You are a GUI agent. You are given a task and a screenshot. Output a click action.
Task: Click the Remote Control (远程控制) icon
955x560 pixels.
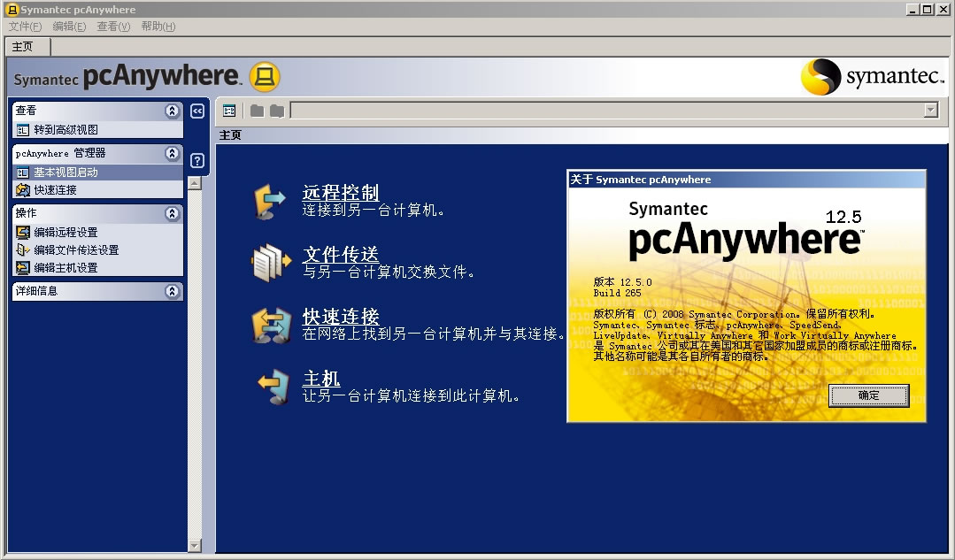click(x=269, y=201)
